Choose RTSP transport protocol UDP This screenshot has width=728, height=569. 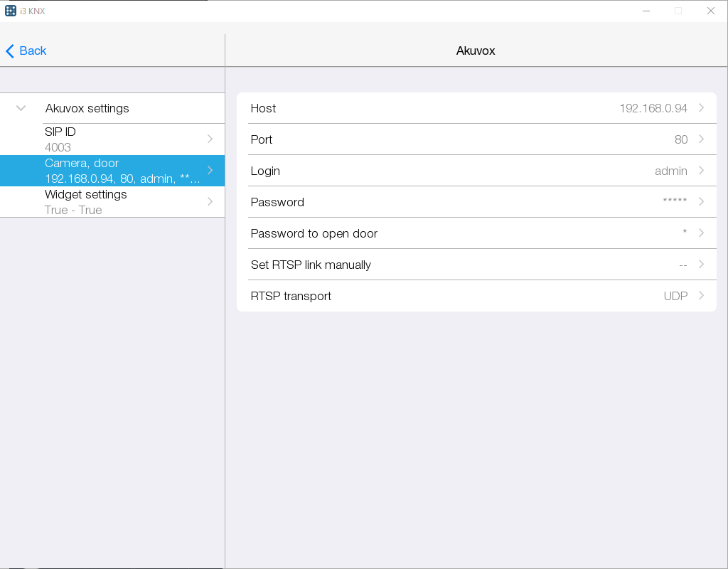pyautogui.click(x=675, y=296)
